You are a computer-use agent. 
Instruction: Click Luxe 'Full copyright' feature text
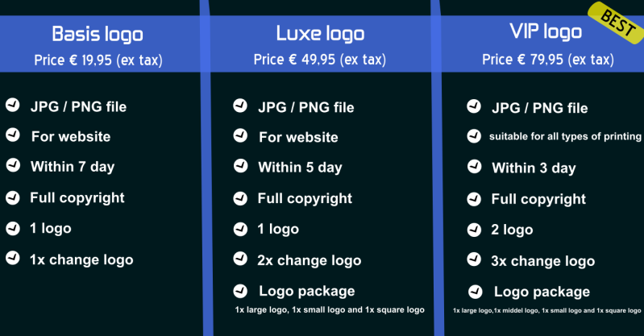click(x=305, y=198)
